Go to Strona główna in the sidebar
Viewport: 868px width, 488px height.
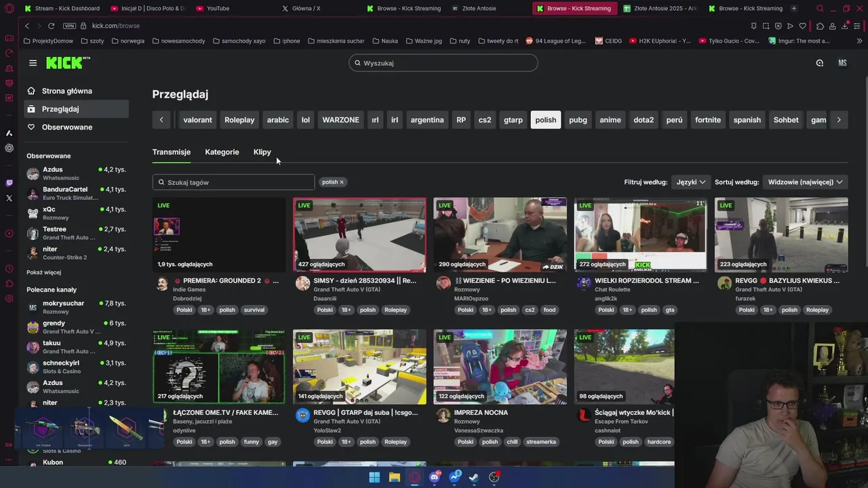[75, 91]
